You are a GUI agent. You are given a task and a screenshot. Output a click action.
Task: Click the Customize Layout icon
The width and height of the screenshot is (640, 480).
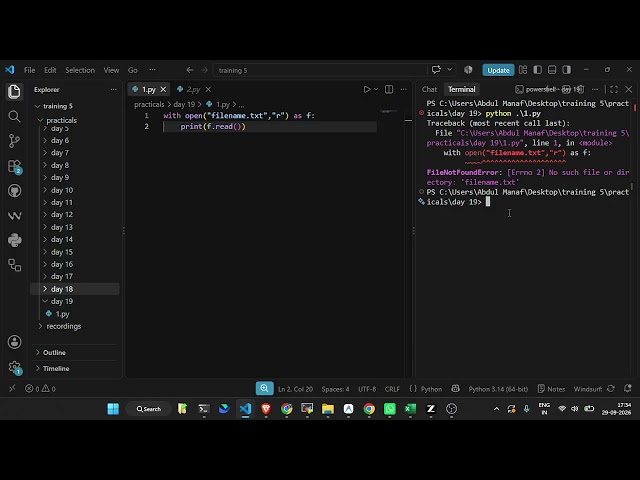pos(523,70)
